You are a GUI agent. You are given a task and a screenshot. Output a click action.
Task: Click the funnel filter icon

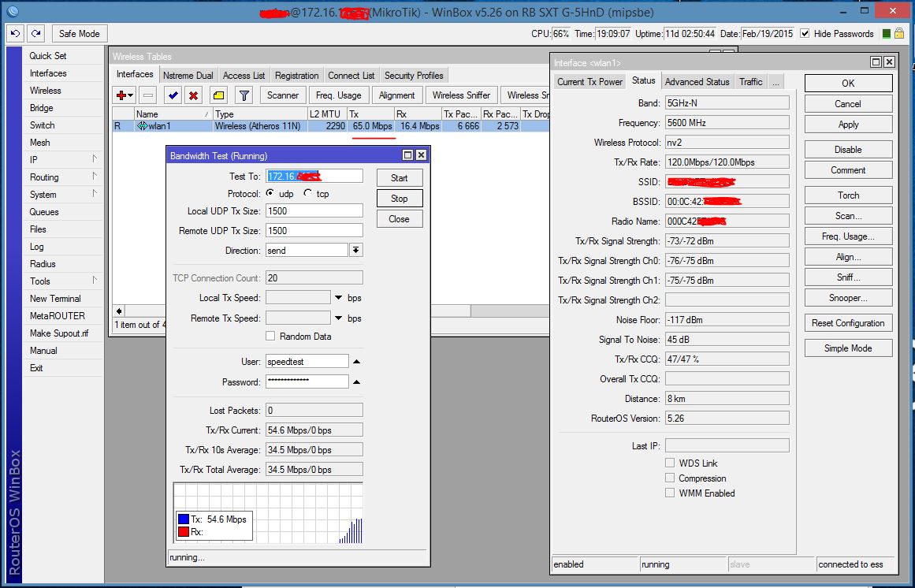tap(244, 95)
